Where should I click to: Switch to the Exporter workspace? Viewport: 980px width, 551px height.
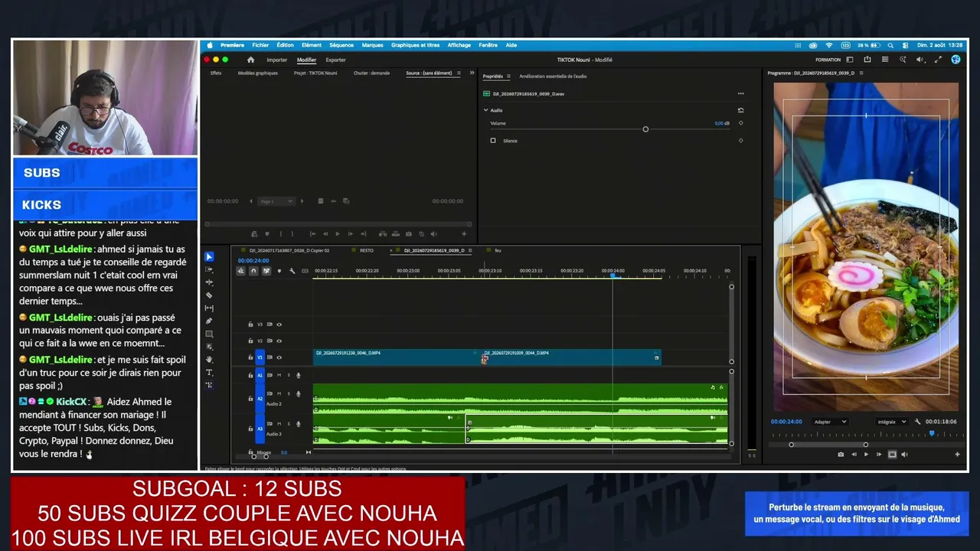click(x=335, y=60)
